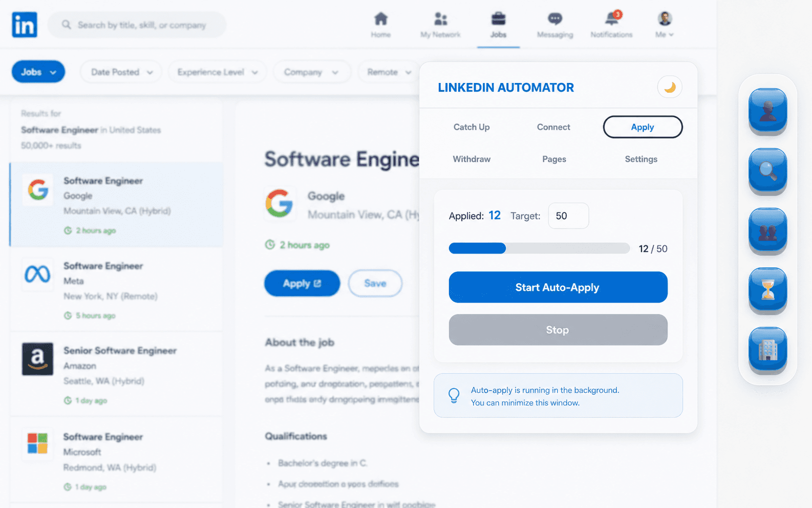The image size is (812, 508).
Task: Toggle dark mode moon icon
Action: tap(670, 88)
